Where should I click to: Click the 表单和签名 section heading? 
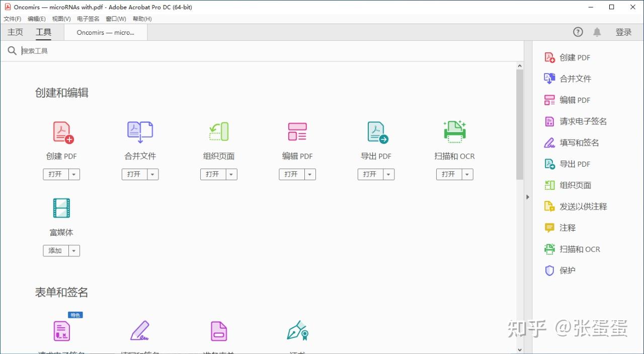[x=62, y=293]
